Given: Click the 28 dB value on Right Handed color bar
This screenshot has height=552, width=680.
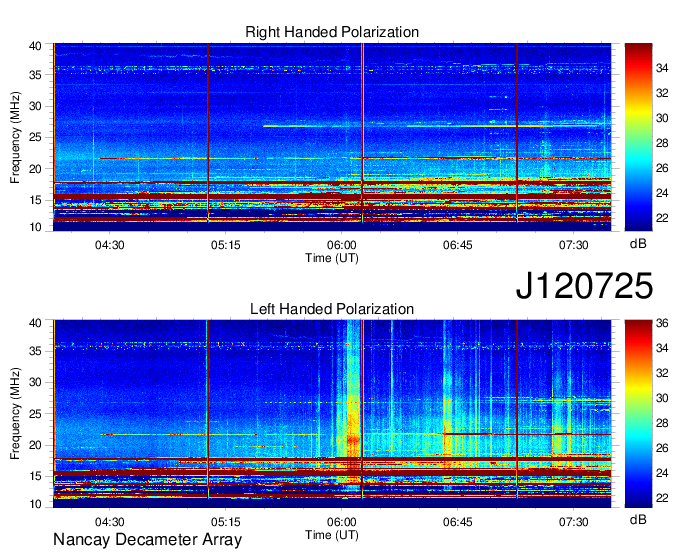Looking at the screenshot, I should tap(662, 143).
